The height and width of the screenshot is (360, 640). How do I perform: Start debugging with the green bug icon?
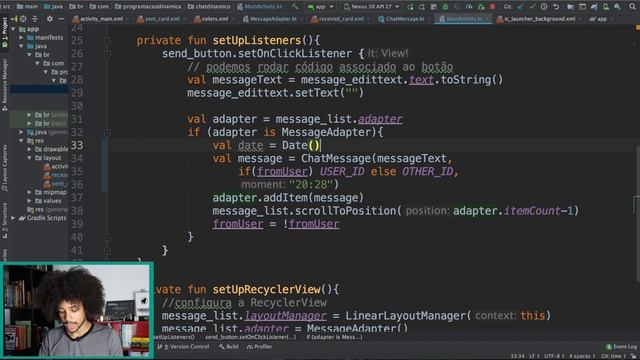click(445, 7)
